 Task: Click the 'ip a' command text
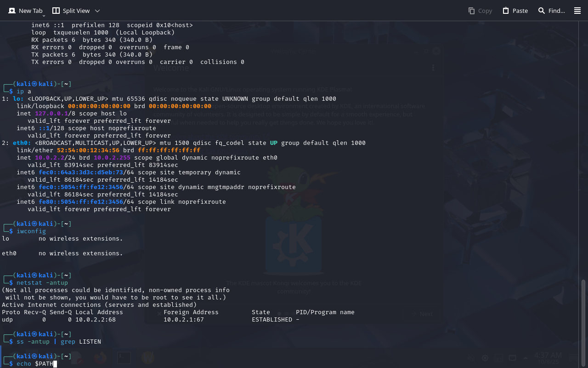(24, 92)
